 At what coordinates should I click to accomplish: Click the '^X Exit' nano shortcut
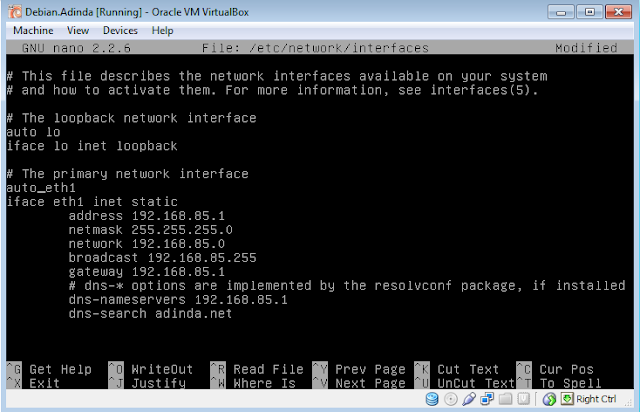(x=33, y=383)
